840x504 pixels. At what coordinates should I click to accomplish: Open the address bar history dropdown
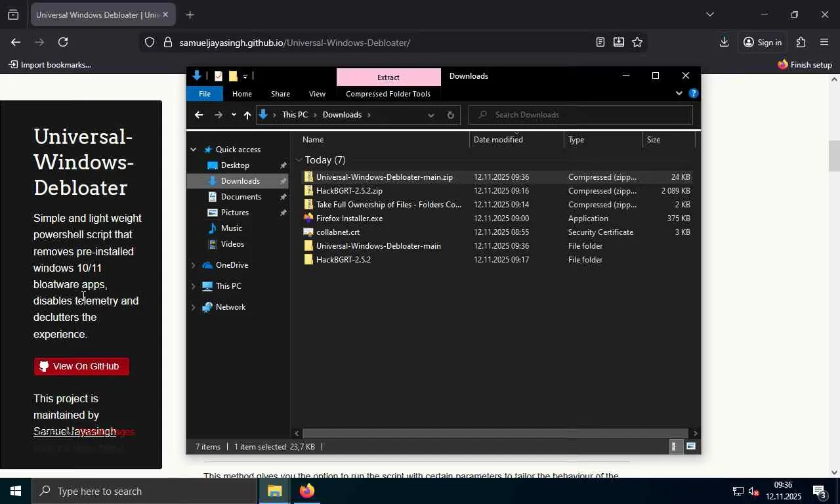click(x=430, y=115)
